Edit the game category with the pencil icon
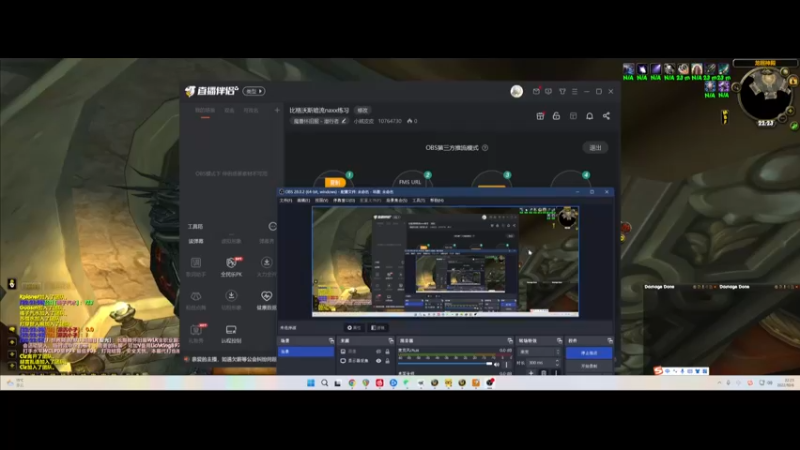 coord(344,121)
